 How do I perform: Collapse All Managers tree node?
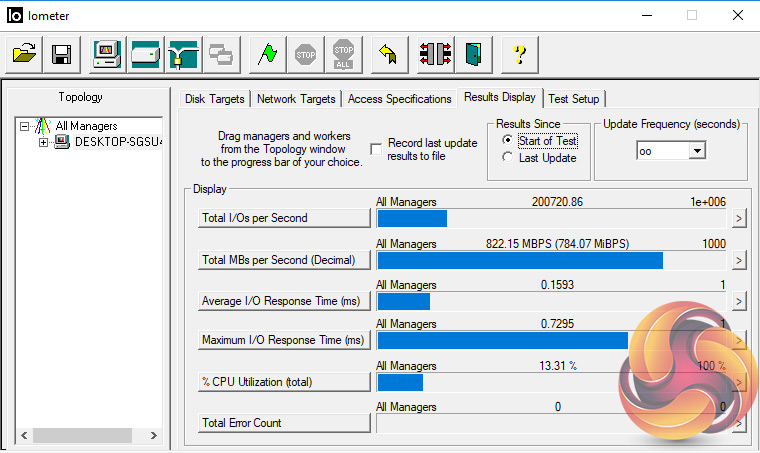(x=24, y=126)
